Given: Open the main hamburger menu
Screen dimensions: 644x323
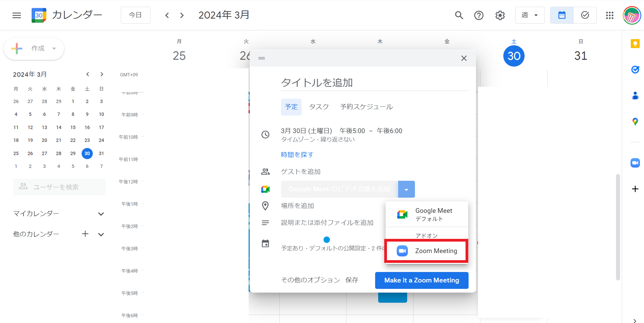Looking at the screenshot, I should 17,15.
